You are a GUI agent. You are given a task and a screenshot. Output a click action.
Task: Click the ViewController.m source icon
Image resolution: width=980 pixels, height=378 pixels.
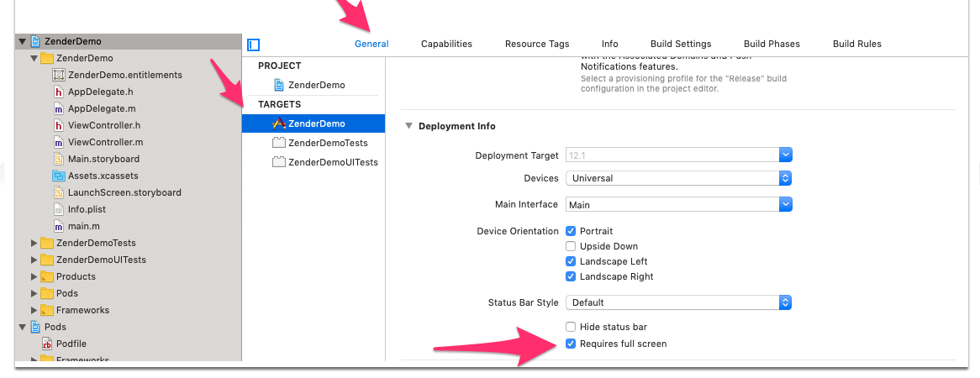[59, 143]
